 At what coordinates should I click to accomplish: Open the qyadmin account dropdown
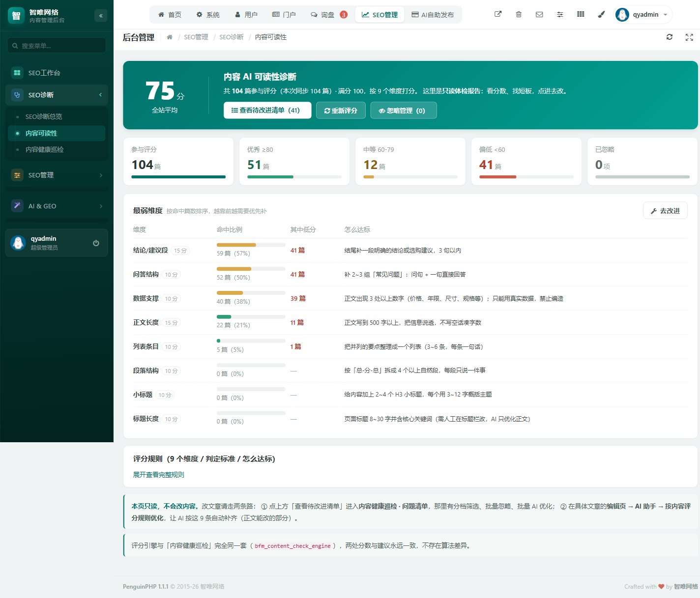pyautogui.click(x=643, y=15)
